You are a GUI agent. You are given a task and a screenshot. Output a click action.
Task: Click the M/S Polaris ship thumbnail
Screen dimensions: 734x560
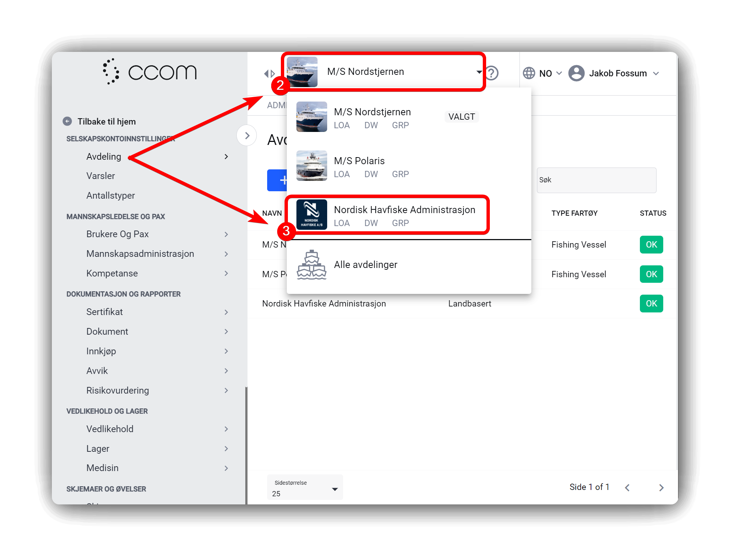coord(312,166)
